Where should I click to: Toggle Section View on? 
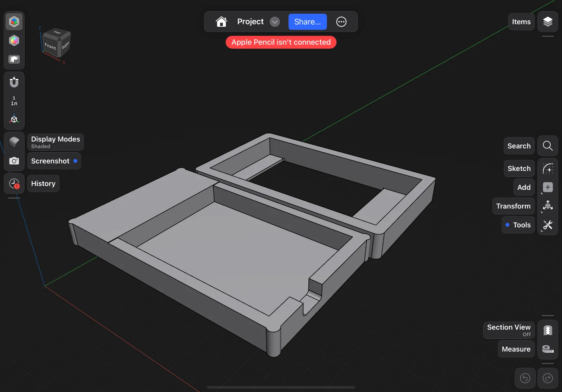[548, 330]
